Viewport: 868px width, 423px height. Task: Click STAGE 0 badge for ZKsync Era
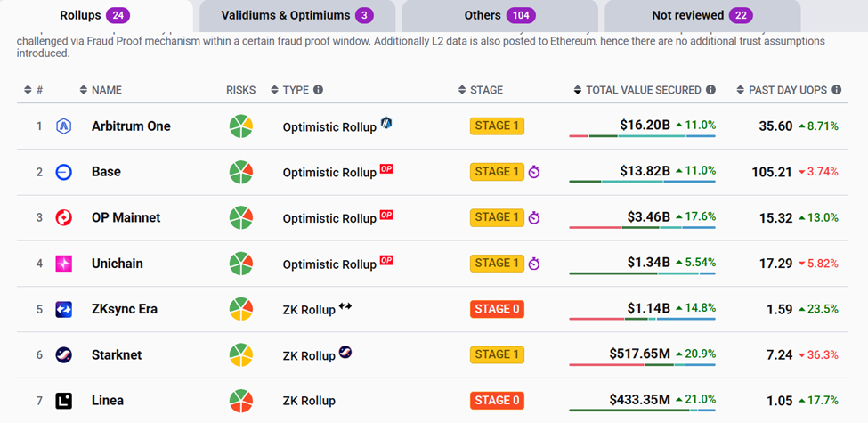497,309
